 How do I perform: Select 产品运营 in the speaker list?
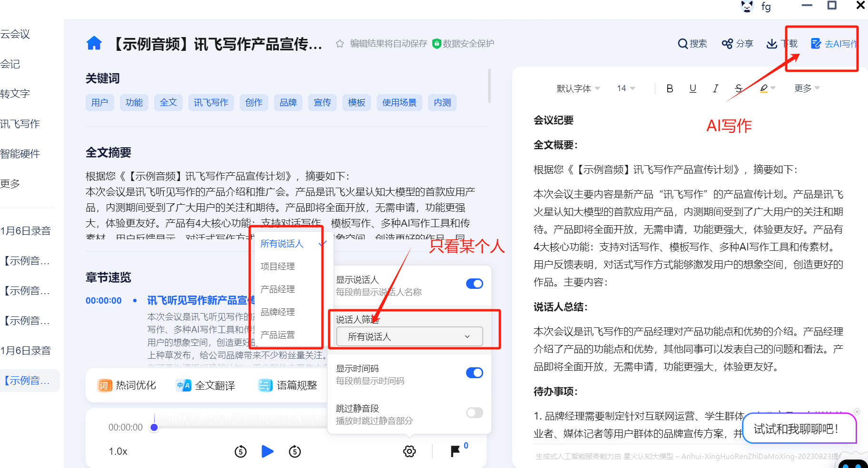click(x=278, y=335)
